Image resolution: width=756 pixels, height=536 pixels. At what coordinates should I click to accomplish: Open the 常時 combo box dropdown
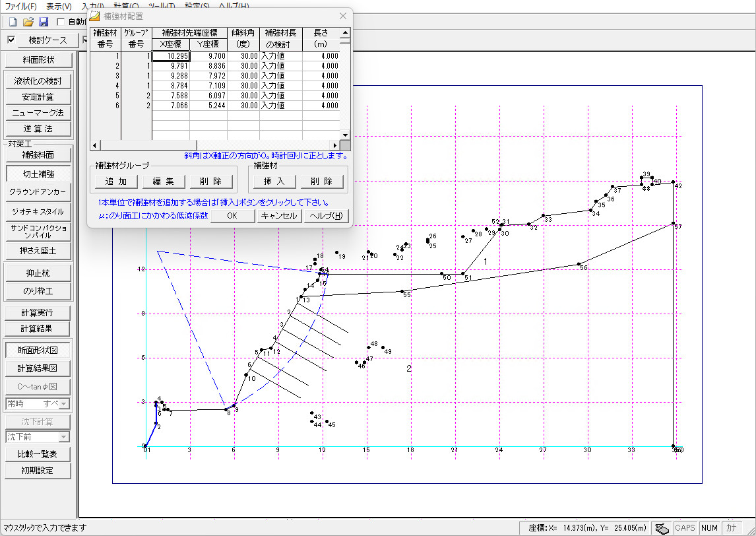tap(64, 403)
